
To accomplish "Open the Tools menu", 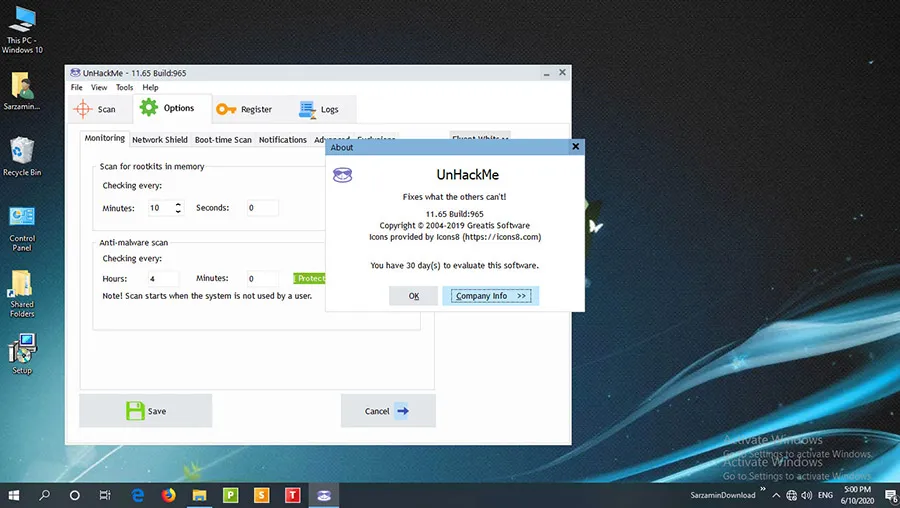I will pos(124,87).
